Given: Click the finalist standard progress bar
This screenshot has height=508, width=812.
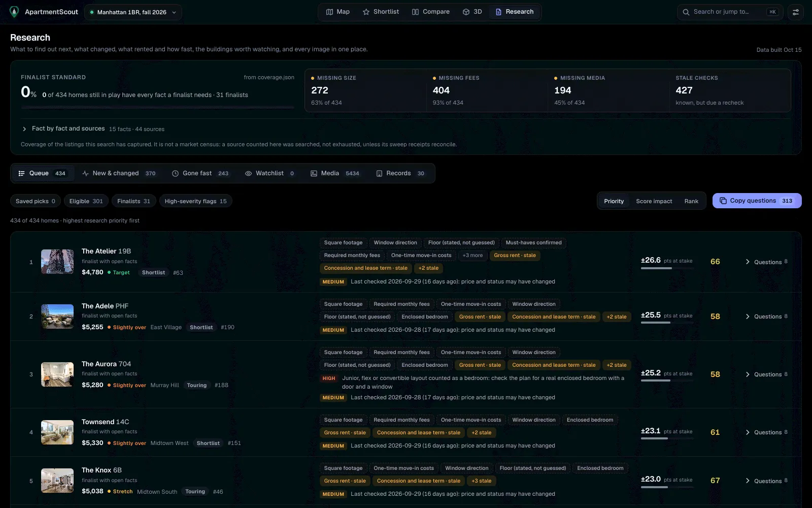Looking at the screenshot, I should (x=157, y=107).
